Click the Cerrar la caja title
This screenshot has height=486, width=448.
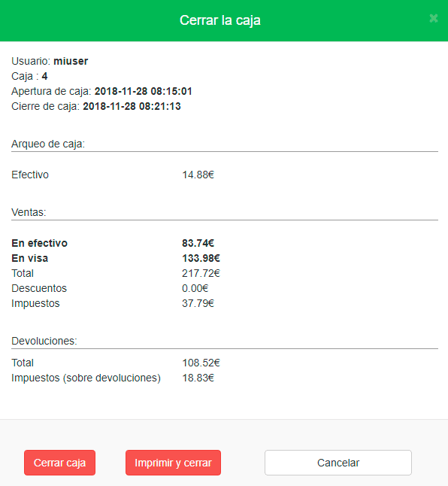pos(220,20)
